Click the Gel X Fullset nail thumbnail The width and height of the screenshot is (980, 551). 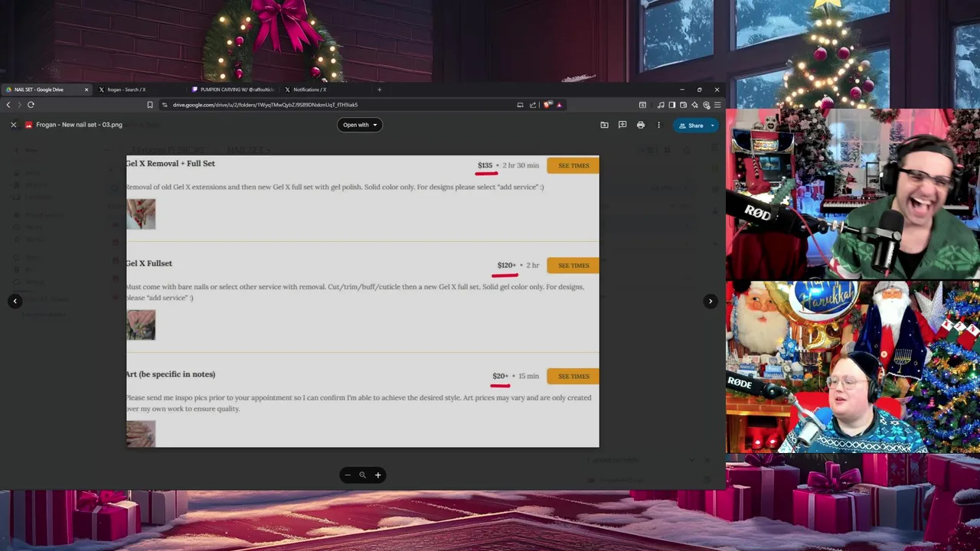click(x=141, y=324)
